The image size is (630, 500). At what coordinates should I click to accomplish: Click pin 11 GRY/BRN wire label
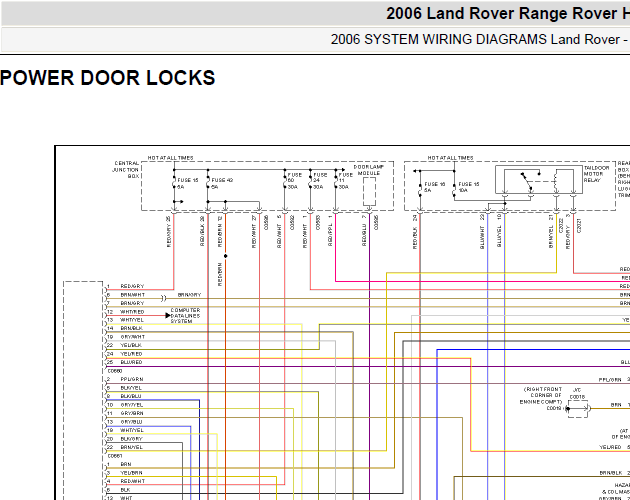(132, 413)
